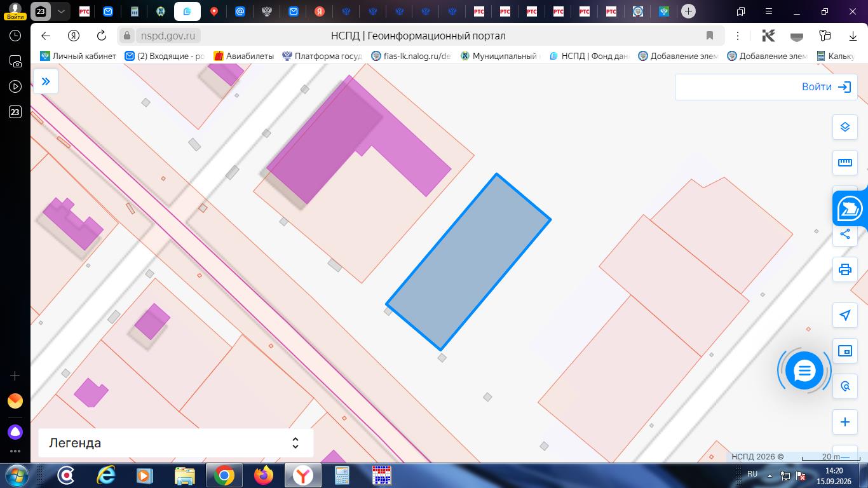This screenshot has width=868, height=488.
Task: Go back to the previous page
Action: [x=45, y=36]
